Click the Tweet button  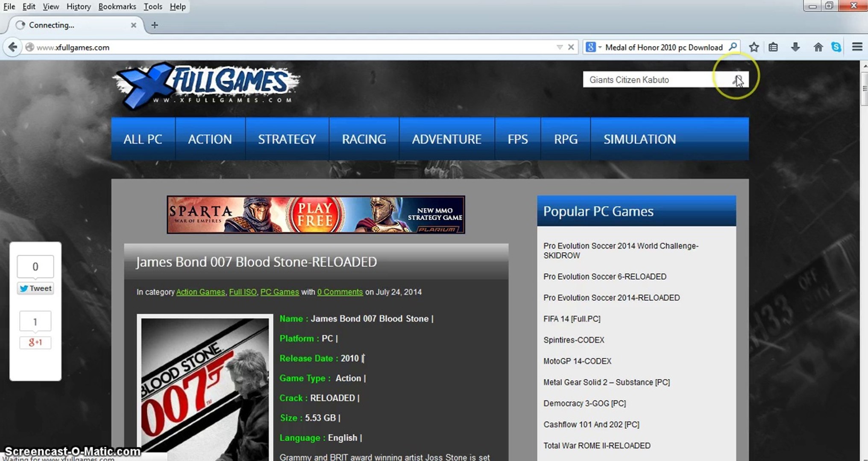[35, 289]
